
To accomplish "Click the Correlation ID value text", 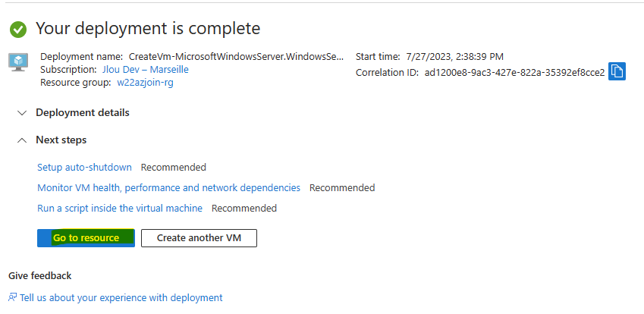I will click(x=514, y=73).
